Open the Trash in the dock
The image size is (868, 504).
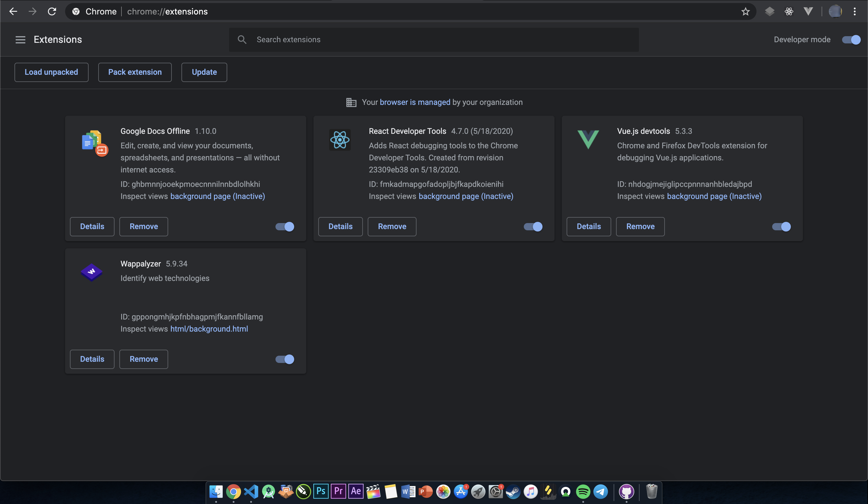[x=652, y=492]
